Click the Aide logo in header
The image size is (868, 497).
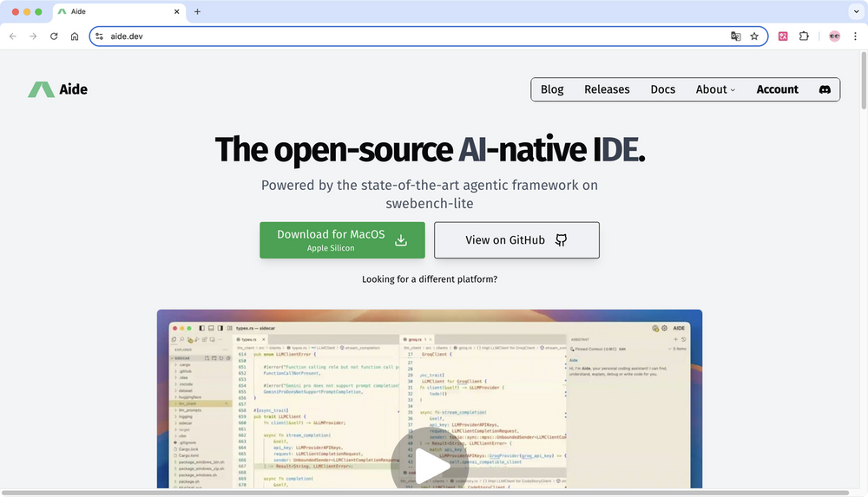point(58,89)
